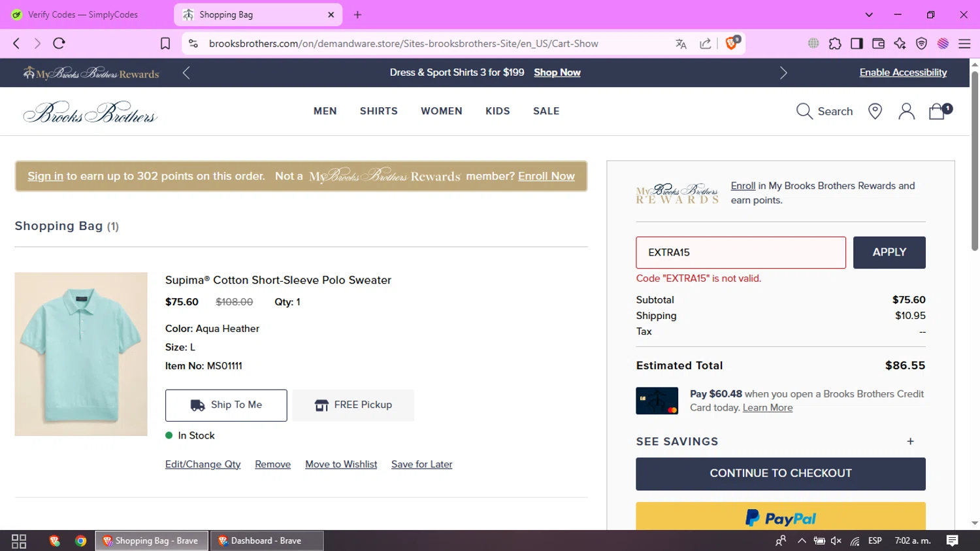Switch to Dashboard - Brave taskbar window

point(267,541)
